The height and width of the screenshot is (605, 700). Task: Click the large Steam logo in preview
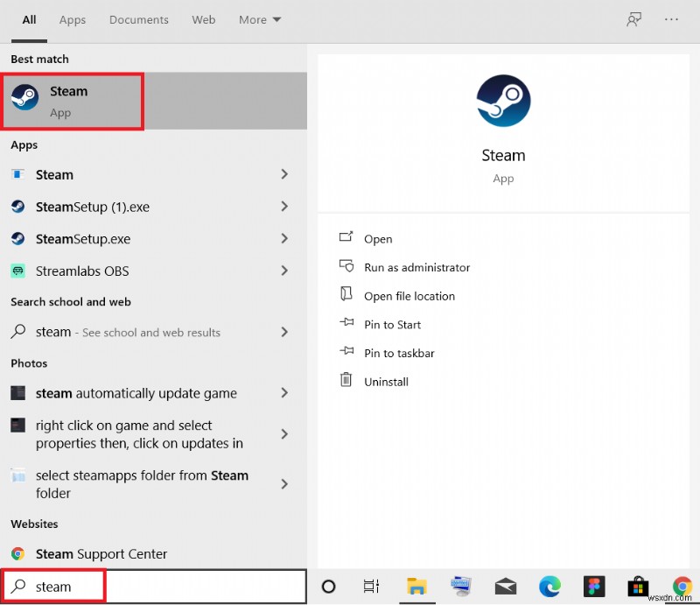503,101
